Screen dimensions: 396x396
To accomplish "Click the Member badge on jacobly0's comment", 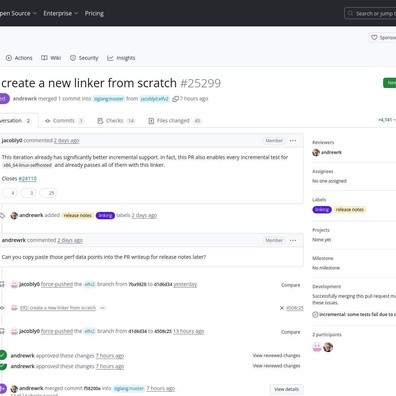I will [274, 141].
